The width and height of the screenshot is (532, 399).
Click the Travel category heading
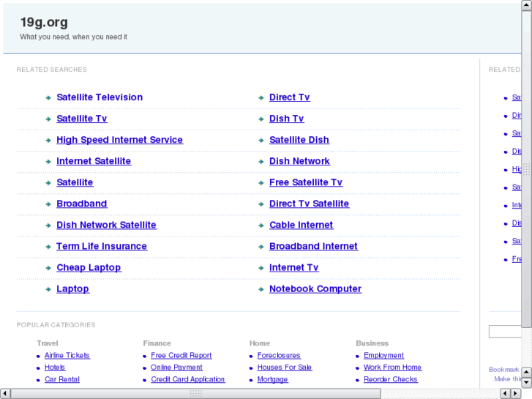pyautogui.click(x=48, y=343)
